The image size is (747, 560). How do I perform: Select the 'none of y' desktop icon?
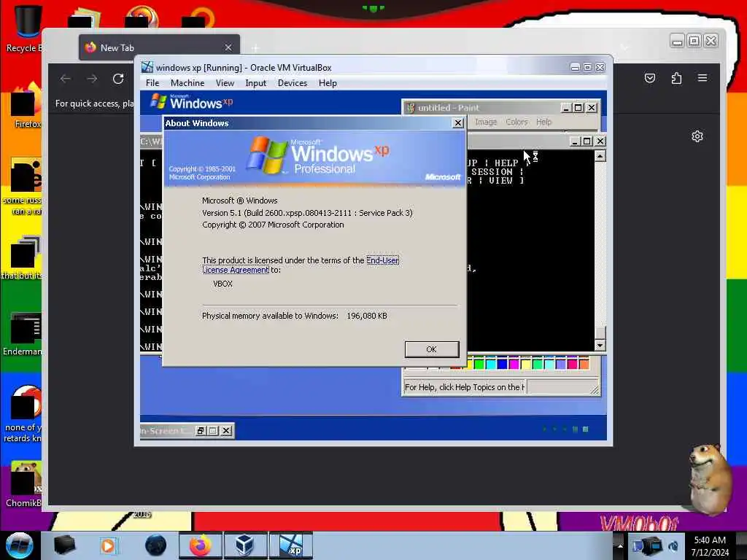click(x=23, y=414)
